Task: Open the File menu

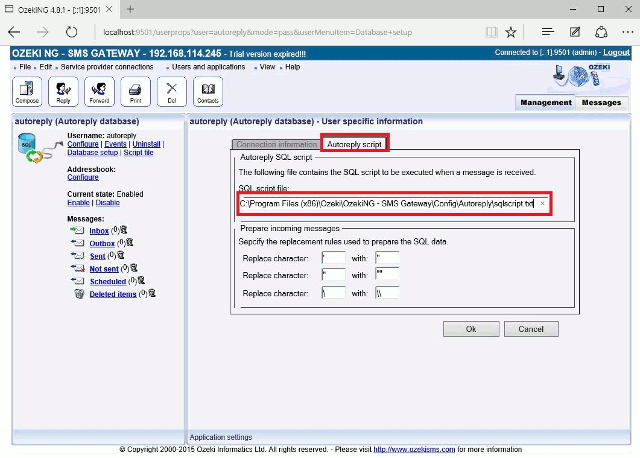Action: pos(25,67)
